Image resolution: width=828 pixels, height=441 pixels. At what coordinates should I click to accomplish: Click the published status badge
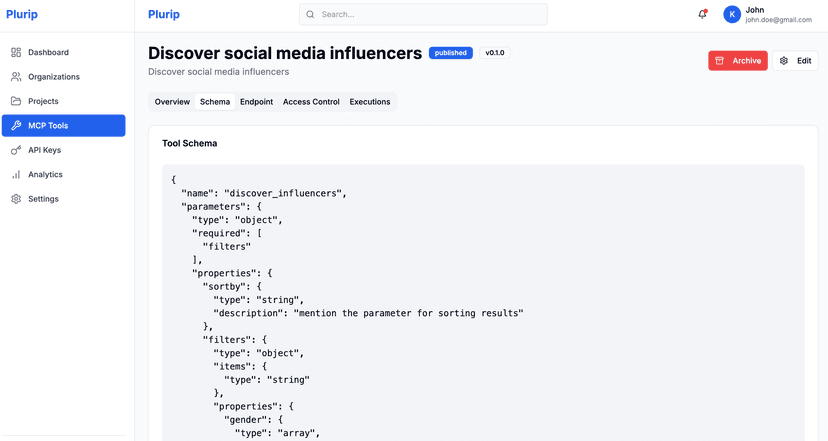coord(450,53)
